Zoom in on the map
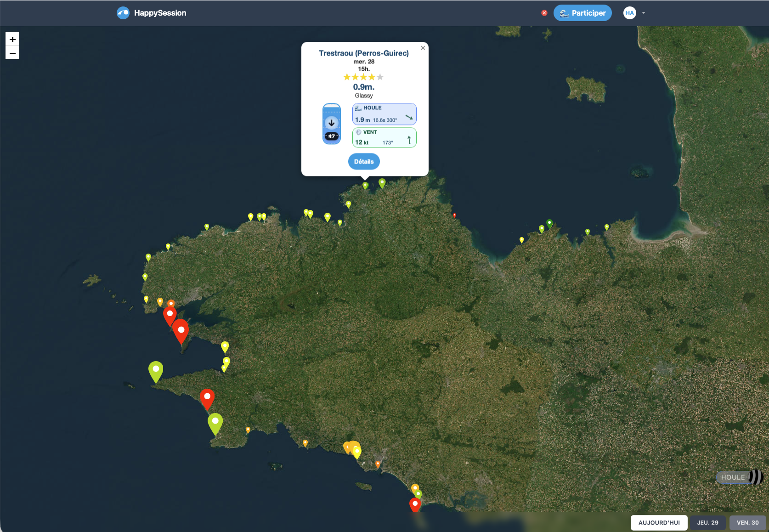 [12, 39]
